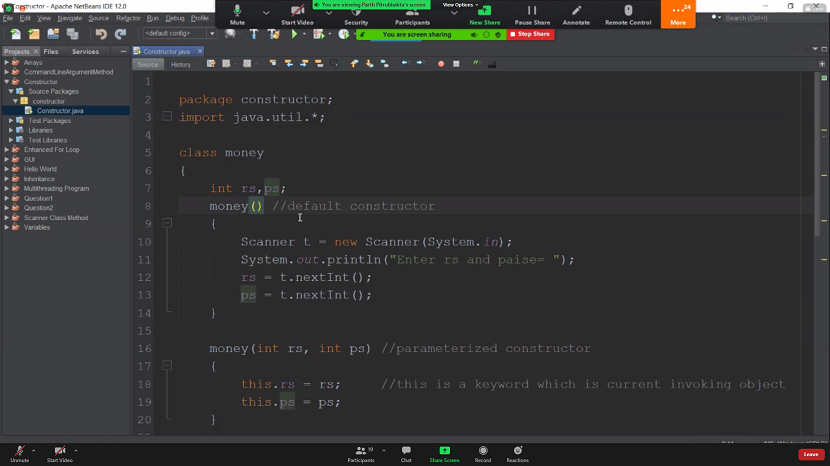Click Remote Control in Zoom toolbar

(x=628, y=15)
